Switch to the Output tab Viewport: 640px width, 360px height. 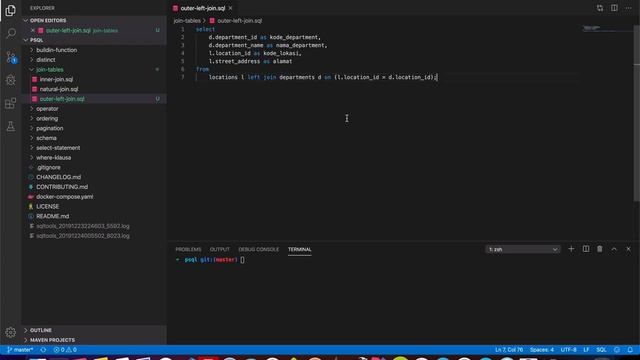click(x=220, y=249)
